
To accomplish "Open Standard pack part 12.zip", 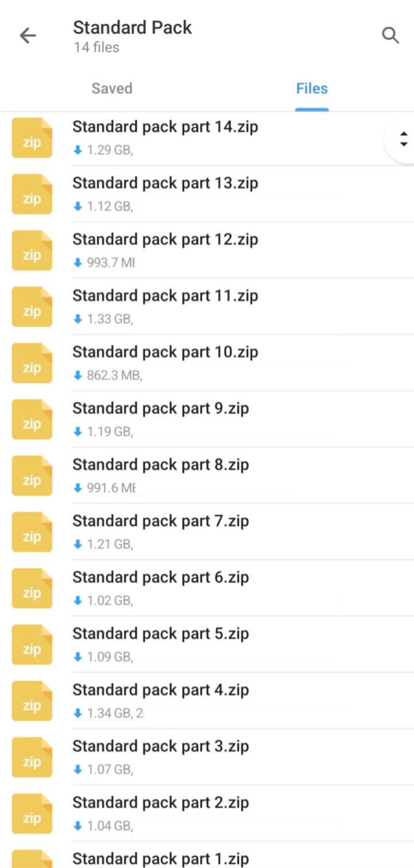I will pos(165,240).
